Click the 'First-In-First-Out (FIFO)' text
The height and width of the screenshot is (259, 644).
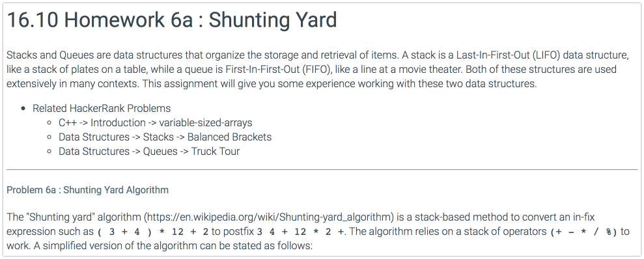click(x=278, y=70)
